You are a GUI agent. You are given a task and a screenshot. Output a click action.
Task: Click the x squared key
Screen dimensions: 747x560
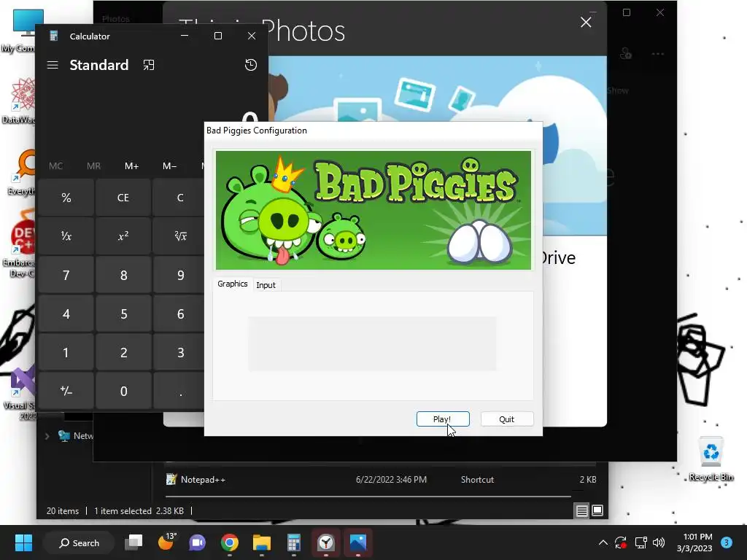(123, 236)
